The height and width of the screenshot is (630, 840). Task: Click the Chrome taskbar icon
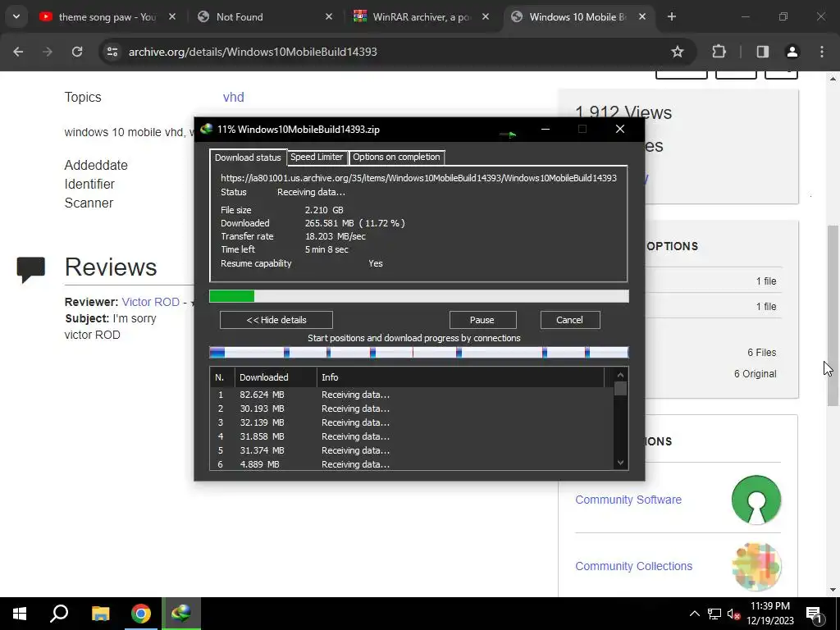141,614
